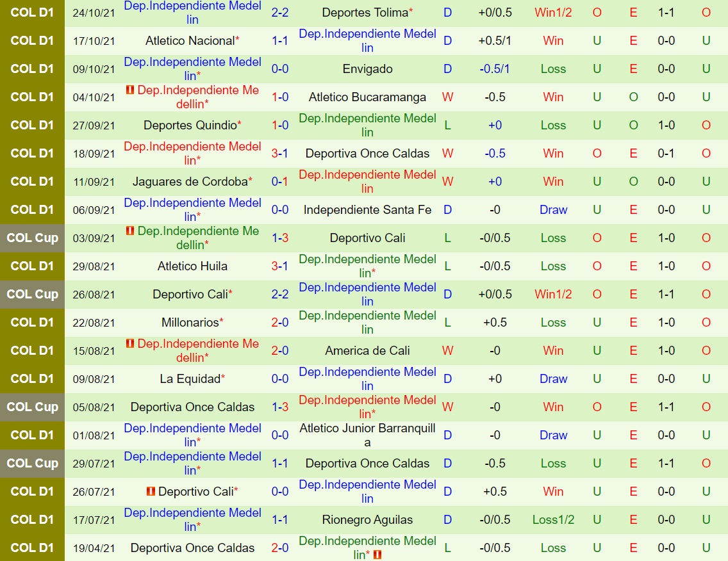Open the Rionegro Aguilas team link

(x=367, y=520)
